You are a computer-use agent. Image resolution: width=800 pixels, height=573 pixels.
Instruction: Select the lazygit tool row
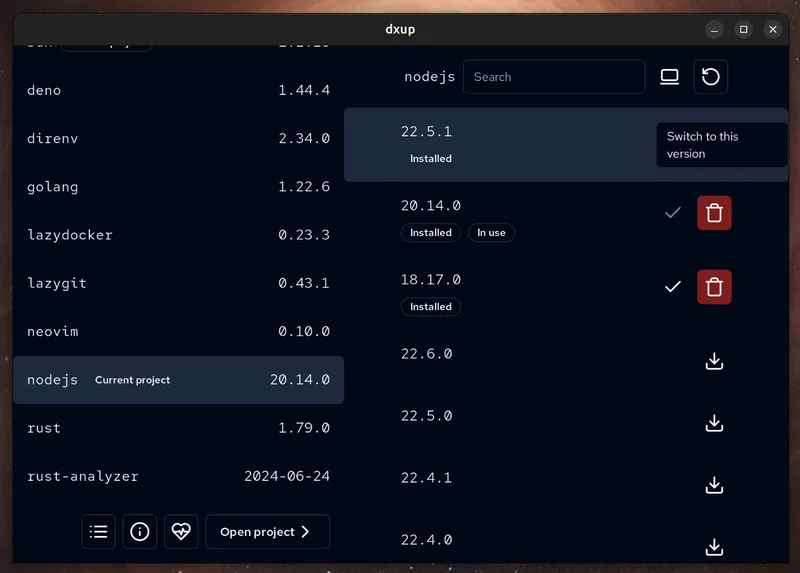click(179, 283)
